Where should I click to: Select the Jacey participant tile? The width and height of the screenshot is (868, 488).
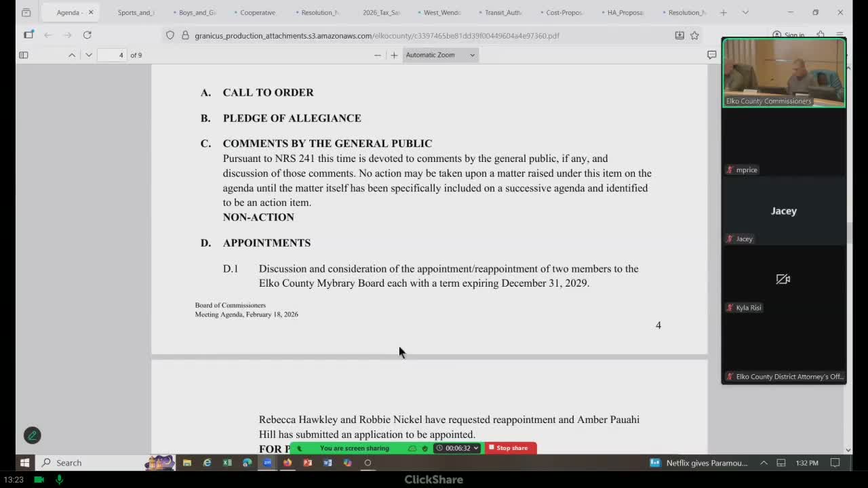point(784,211)
